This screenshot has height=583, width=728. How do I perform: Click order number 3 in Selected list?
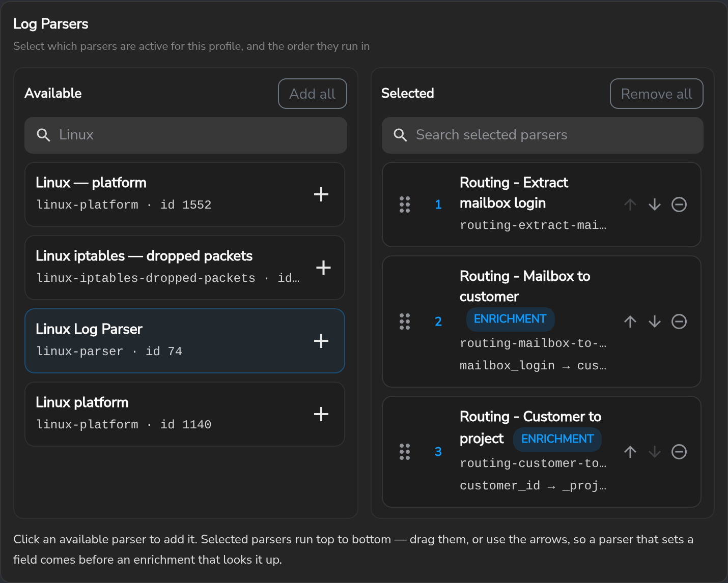tap(438, 452)
